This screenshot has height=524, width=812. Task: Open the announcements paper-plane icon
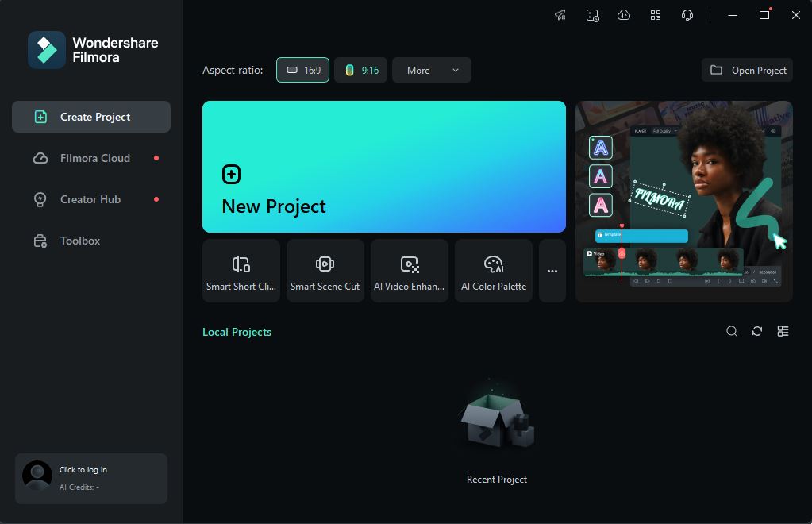(x=560, y=15)
